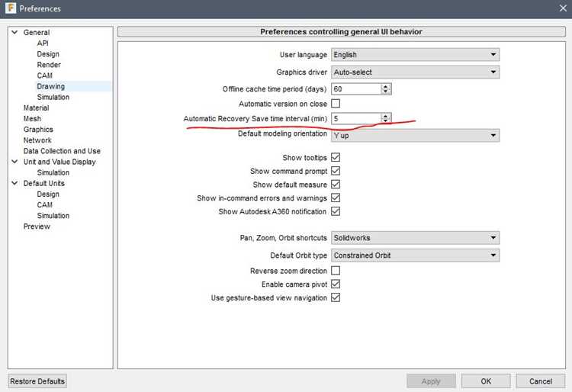Collapse the Unit and Value Display node
572x392 pixels.
coord(14,162)
